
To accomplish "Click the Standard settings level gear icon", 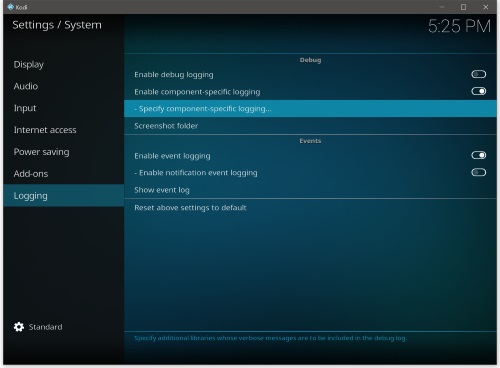I will click(x=19, y=327).
